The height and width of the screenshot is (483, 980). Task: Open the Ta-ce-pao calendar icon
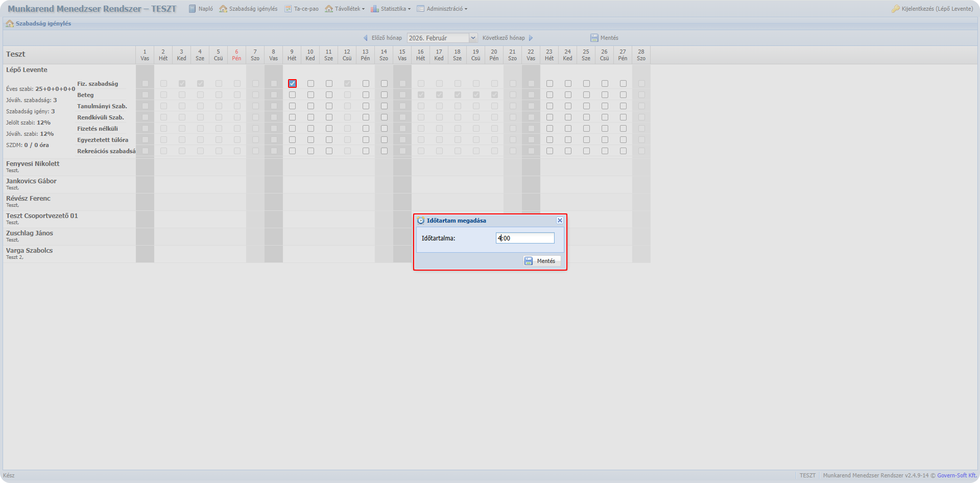pos(288,9)
